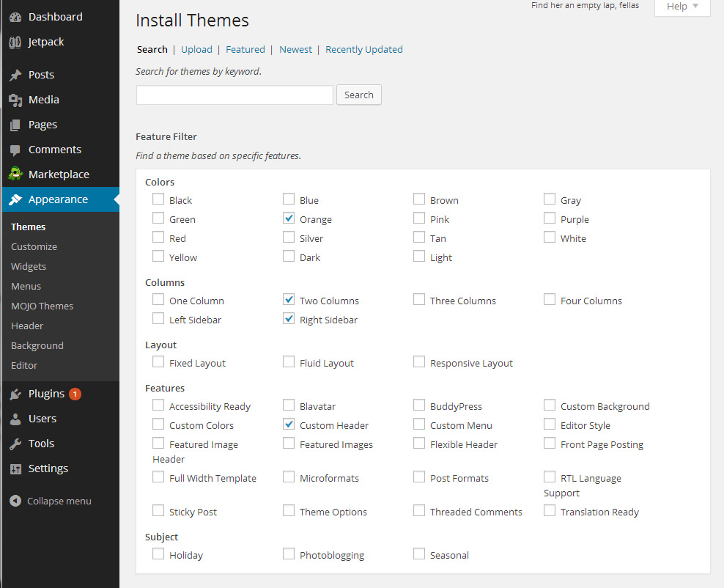
Task: Click the Jetpack icon in sidebar
Action: click(15, 42)
